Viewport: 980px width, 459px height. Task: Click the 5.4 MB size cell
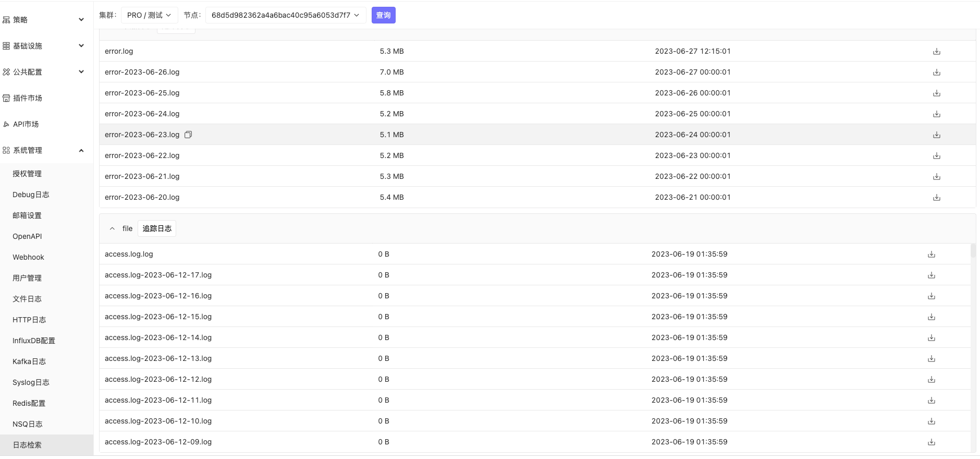pos(392,197)
